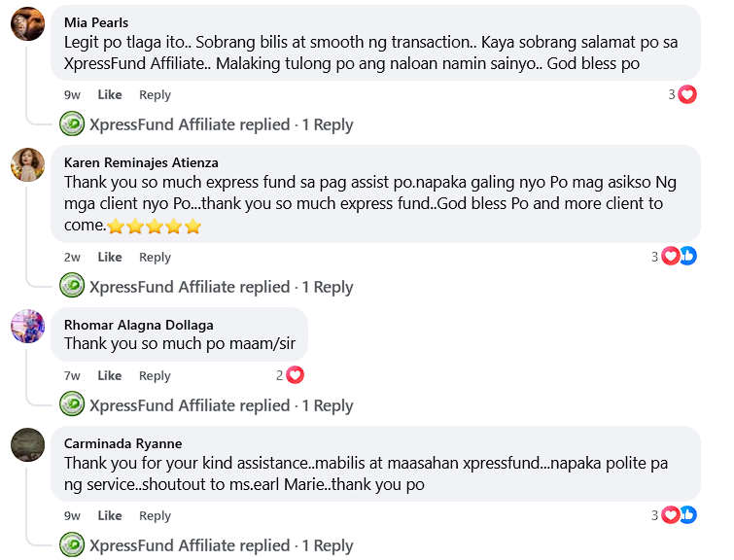Open Mia Pearls' profile picture
Image resolution: width=734 pixels, height=560 pixels.
[27, 23]
